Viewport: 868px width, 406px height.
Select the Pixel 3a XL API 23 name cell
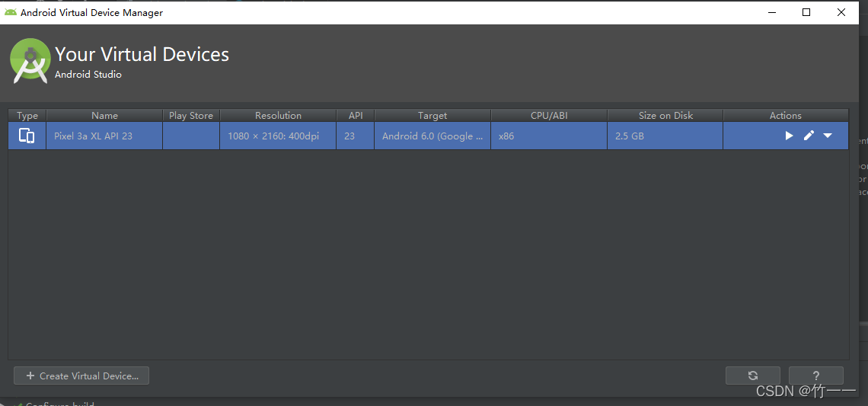pyautogui.click(x=104, y=136)
